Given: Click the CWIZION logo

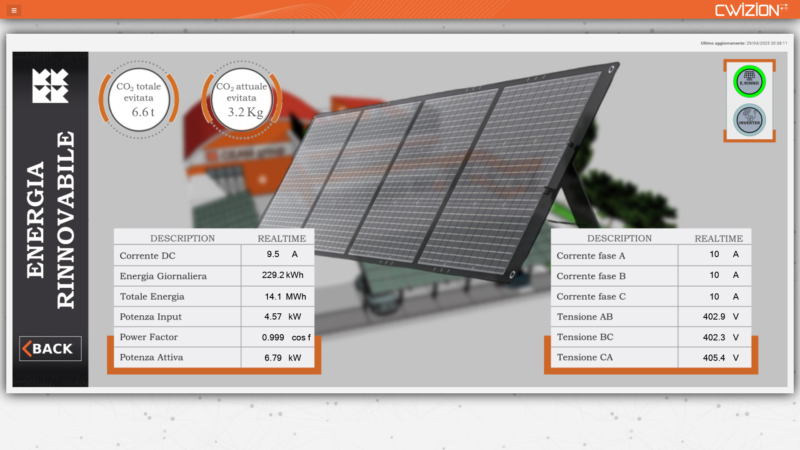Looking at the screenshot, I should pyautogui.click(x=750, y=10).
